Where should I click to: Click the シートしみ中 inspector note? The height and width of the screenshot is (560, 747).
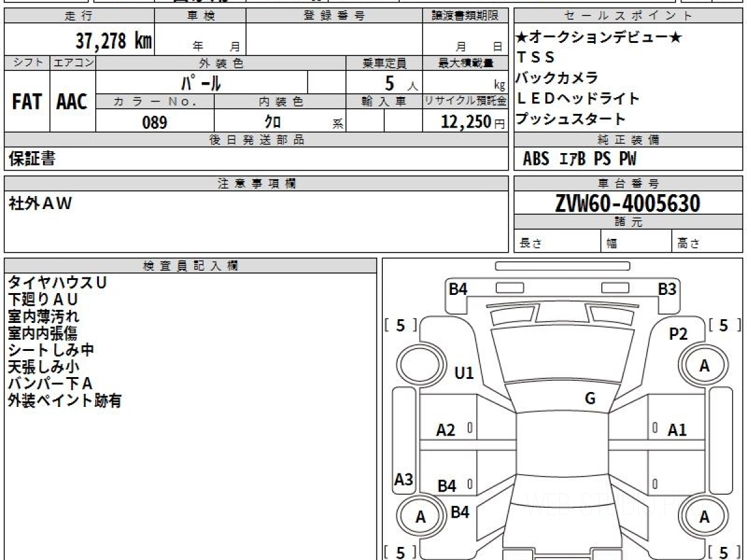[x=51, y=350]
